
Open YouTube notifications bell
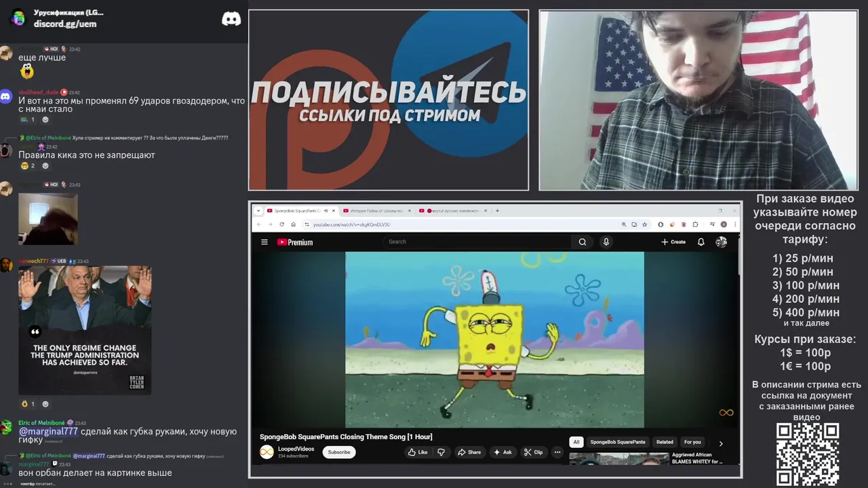pos(701,242)
